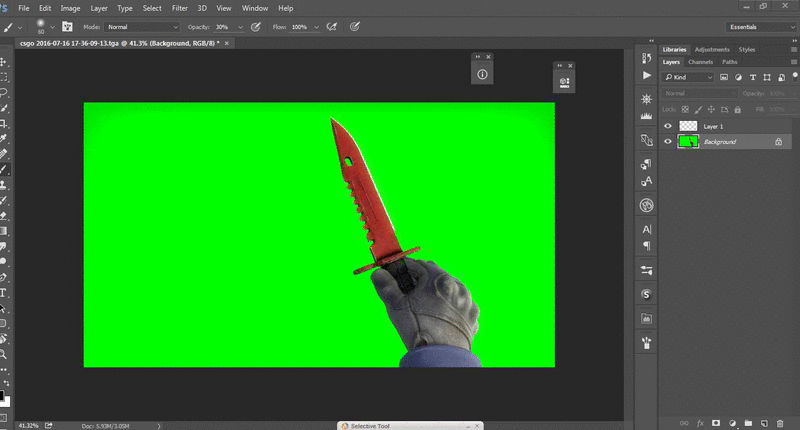Hide Layer 1 with eye icon
Viewport: 800px width, 430px height.
click(668, 126)
